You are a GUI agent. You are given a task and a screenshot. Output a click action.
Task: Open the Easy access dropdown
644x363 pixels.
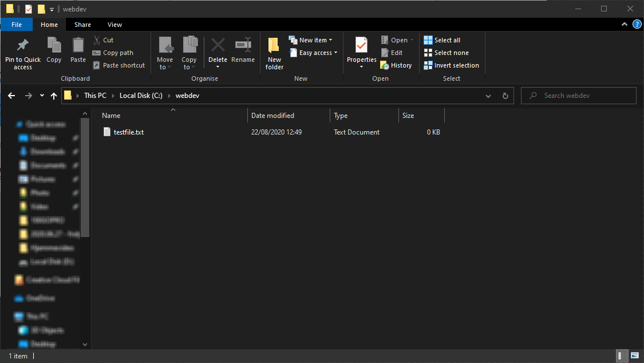(314, 53)
